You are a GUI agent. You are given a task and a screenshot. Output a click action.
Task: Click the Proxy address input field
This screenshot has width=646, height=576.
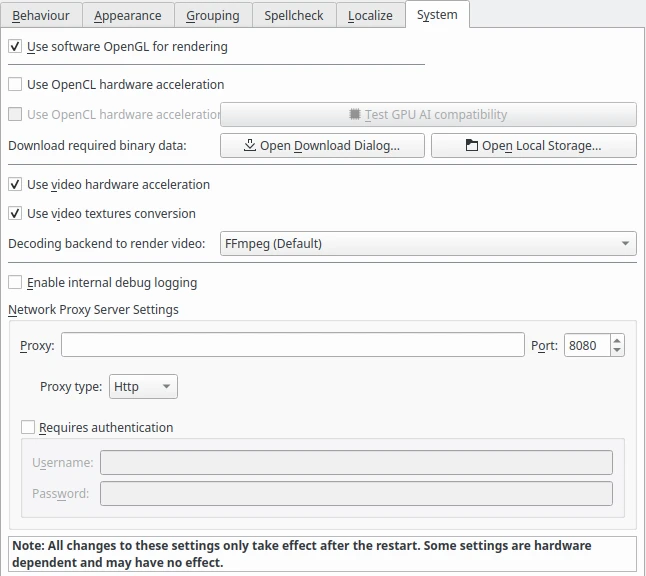coord(292,346)
